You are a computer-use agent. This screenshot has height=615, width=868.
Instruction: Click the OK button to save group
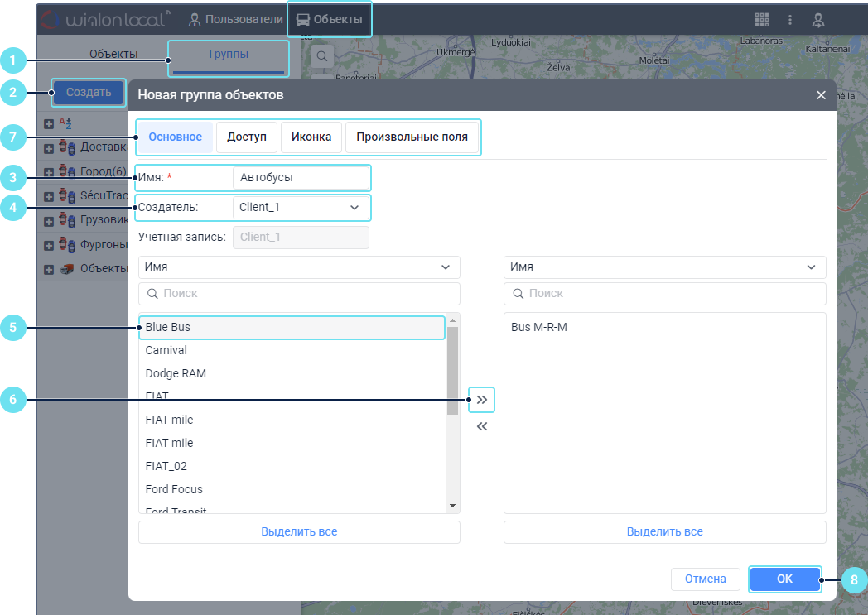pos(784,579)
